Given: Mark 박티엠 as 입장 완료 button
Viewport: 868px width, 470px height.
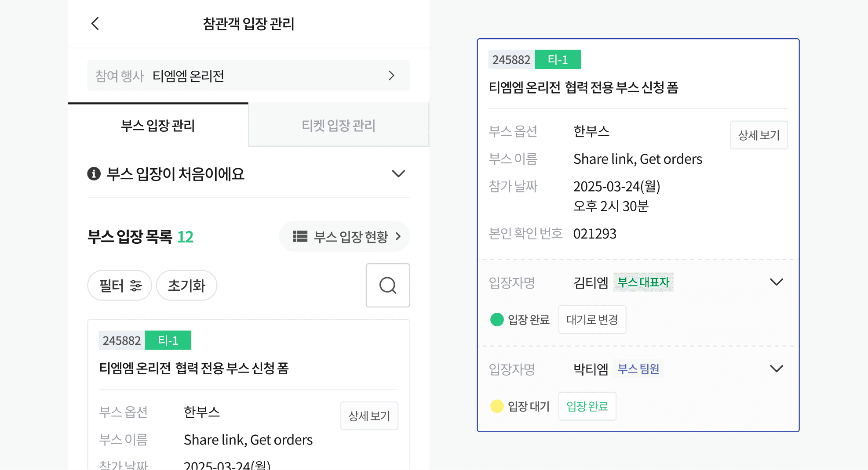Looking at the screenshot, I should [587, 406].
